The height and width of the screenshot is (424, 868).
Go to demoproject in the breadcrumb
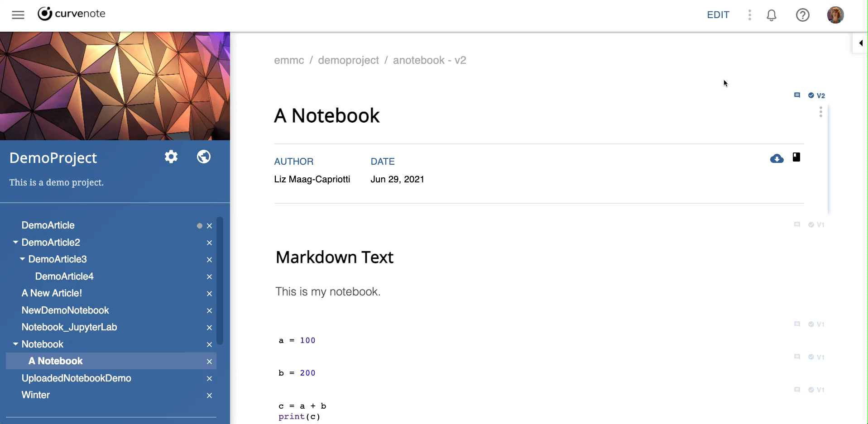click(x=348, y=60)
